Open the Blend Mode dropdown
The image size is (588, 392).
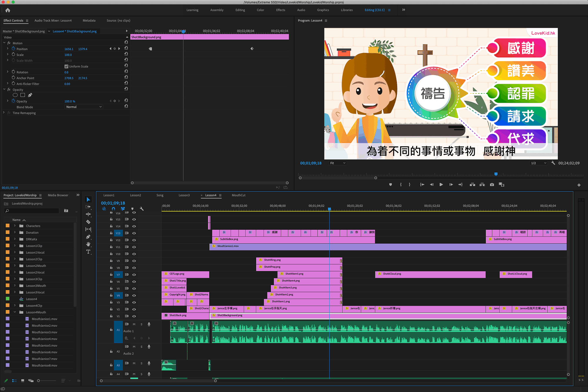point(84,107)
